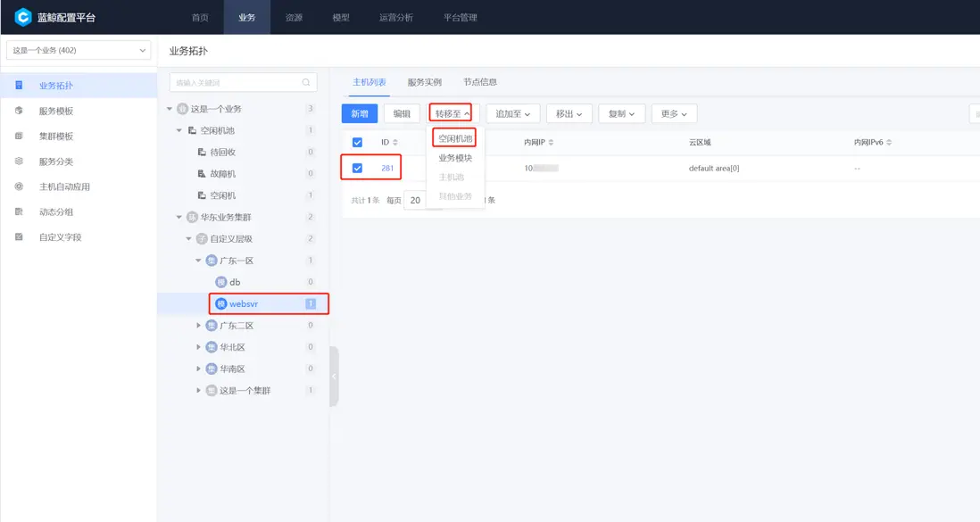Open 动态分组 in the left sidebar

point(79,212)
